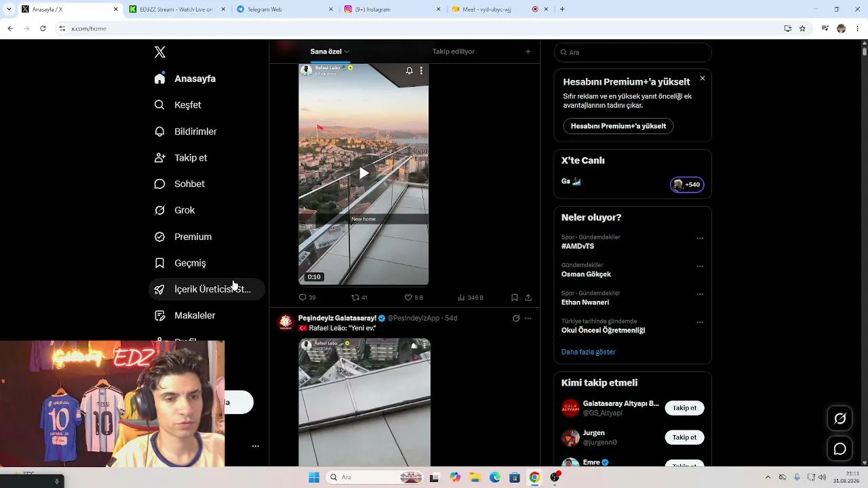This screenshot has height=488, width=868.
Task: Open Okul Öncesi Öğretmenliği trending topic
Action: pos(603,331)
